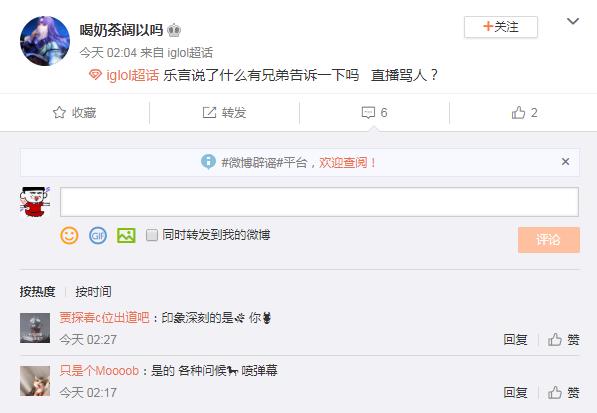Viewport: 597px width, 413px height.
Task: Follow user with +关注 button
Action: [x=501, y=27]
